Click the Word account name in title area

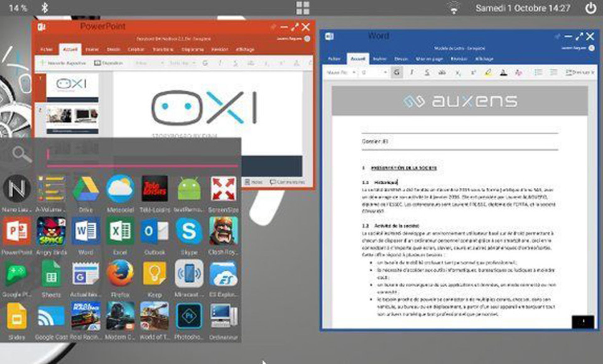574,48
